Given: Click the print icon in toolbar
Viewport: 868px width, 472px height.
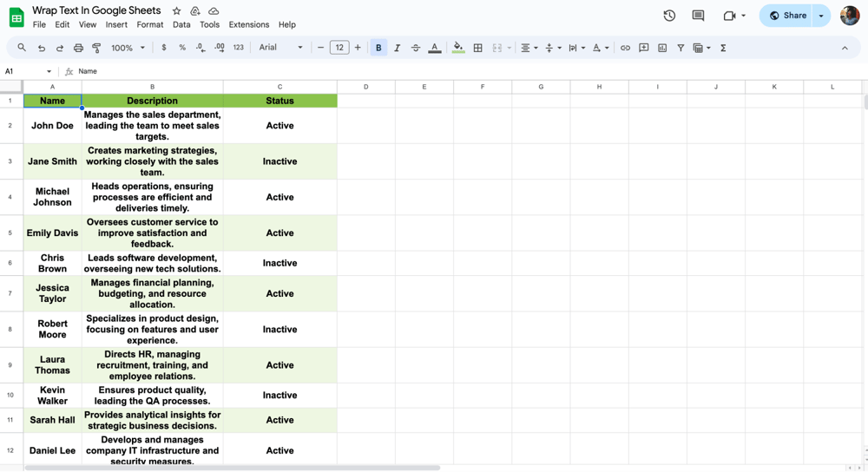Looking at the screenshot, I should [78, 49].
